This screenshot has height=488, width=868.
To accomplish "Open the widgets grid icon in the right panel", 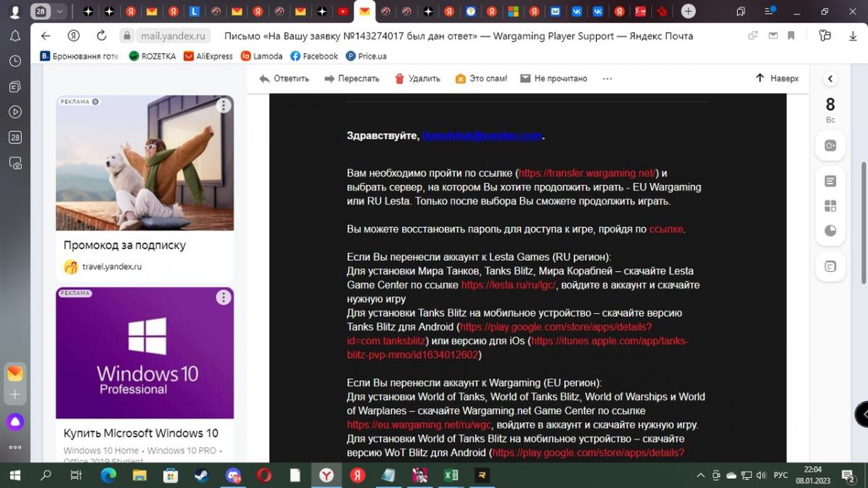I will point(830,206).
